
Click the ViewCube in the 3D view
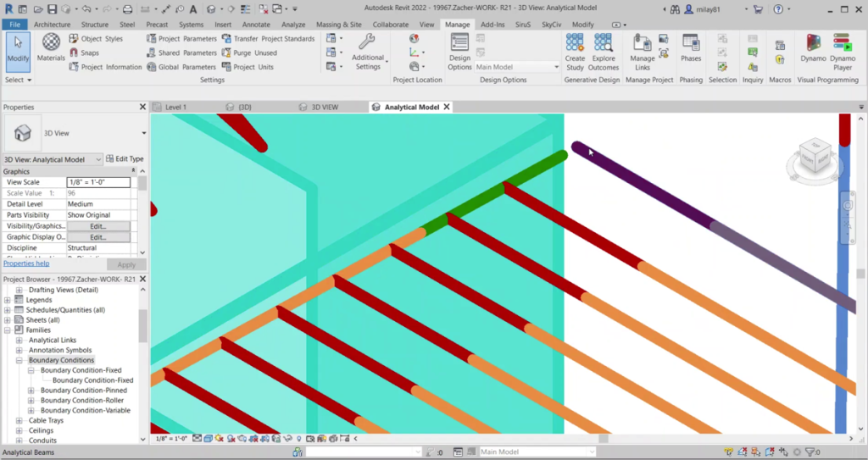(x=815, y=156)
